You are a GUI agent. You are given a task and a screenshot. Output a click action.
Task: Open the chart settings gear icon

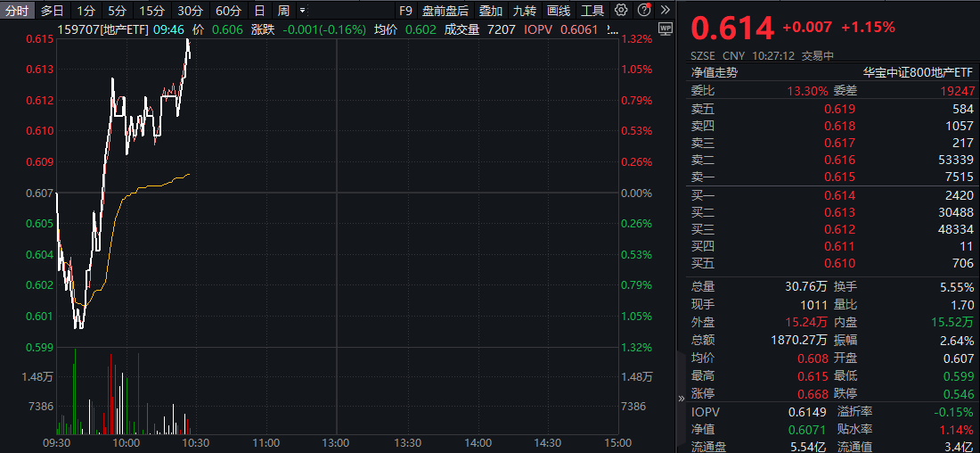(x=622, y=11)
